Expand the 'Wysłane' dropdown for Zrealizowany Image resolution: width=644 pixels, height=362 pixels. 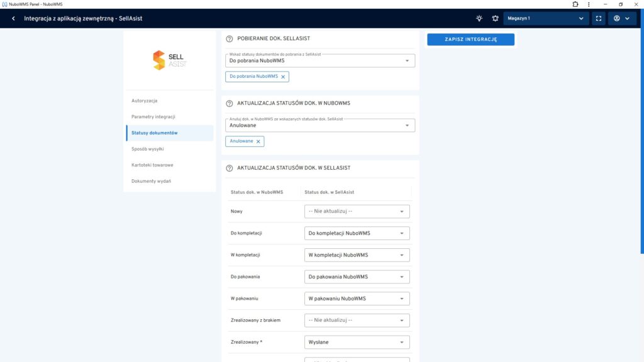tap(357, 343)
